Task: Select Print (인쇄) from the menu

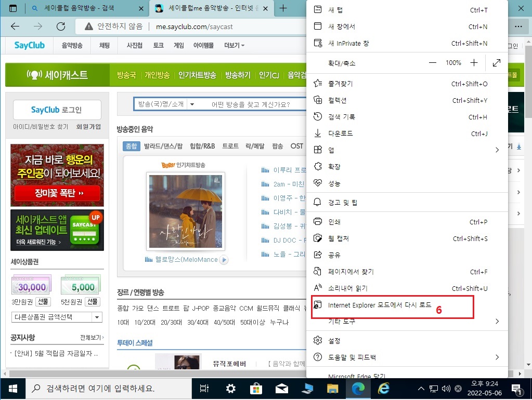Action: tap(407, 222)
